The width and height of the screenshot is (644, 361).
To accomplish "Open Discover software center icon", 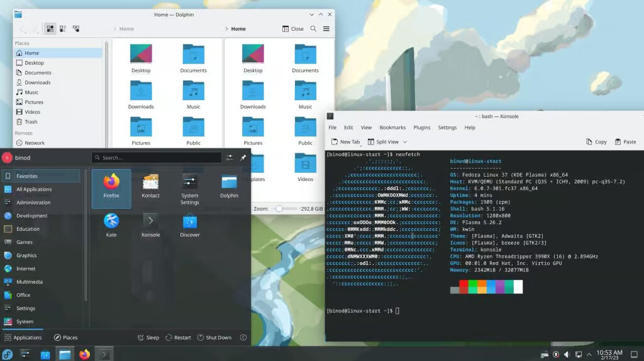I will click(x=190, y=225).
